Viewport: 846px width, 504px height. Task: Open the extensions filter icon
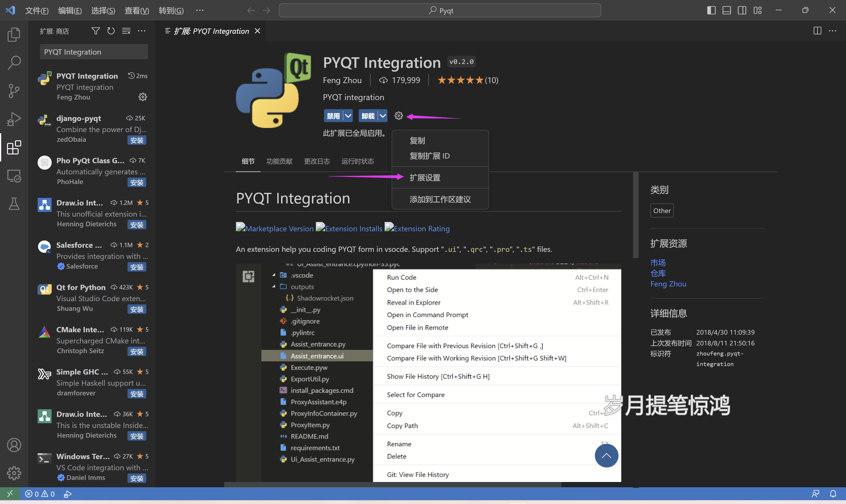click(95, 31)
